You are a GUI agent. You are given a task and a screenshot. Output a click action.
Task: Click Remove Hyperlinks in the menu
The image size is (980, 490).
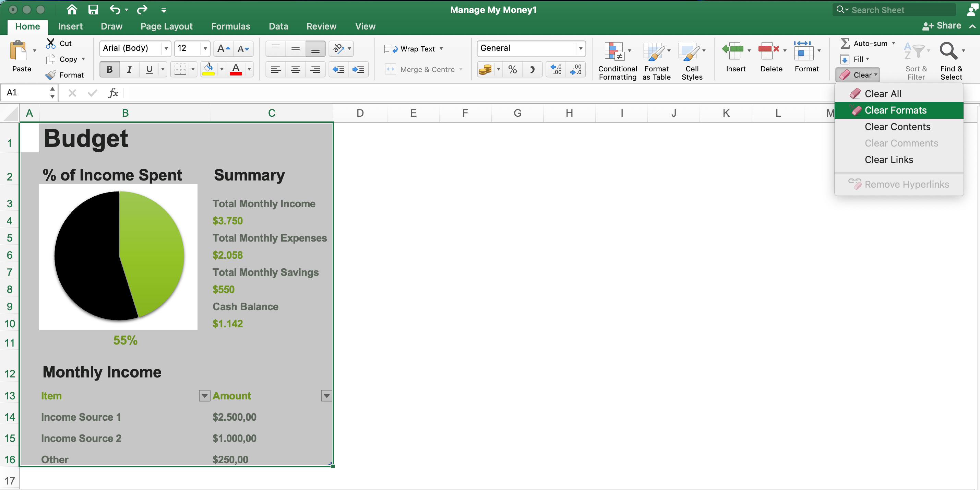click(907, 184)
